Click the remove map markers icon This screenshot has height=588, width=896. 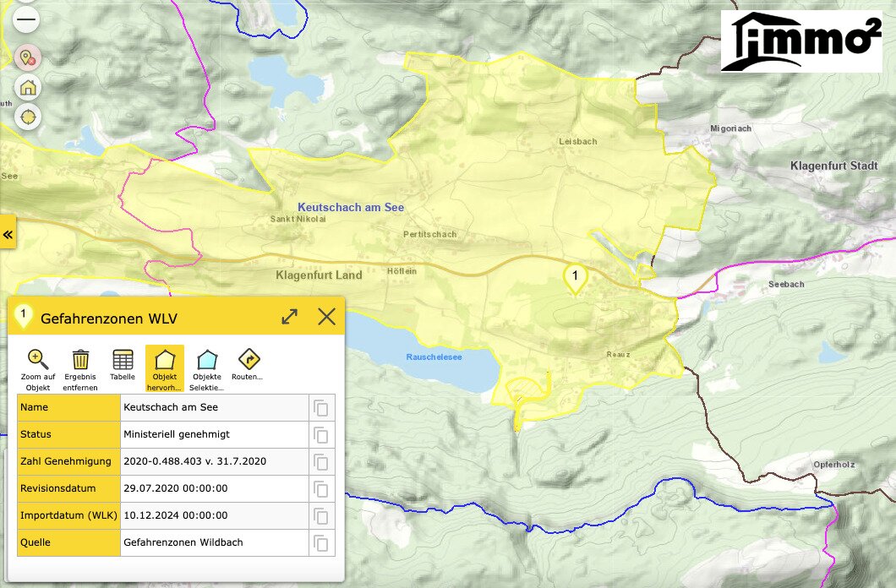point(27,57)
